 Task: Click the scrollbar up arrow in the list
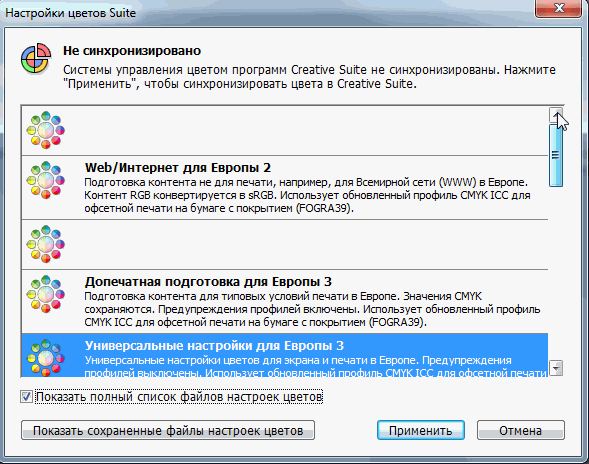556,115
